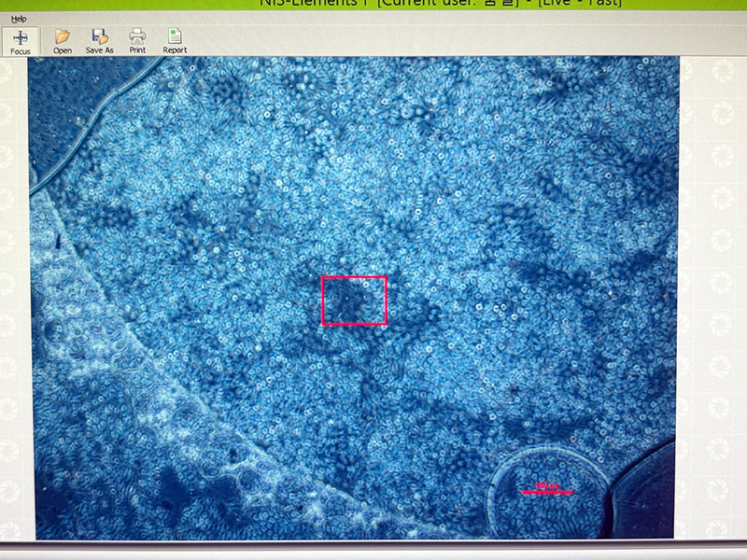Click the dark corner region right of scale bar
This screenshot has width=747, height=560.
click(x=648, y=495)
